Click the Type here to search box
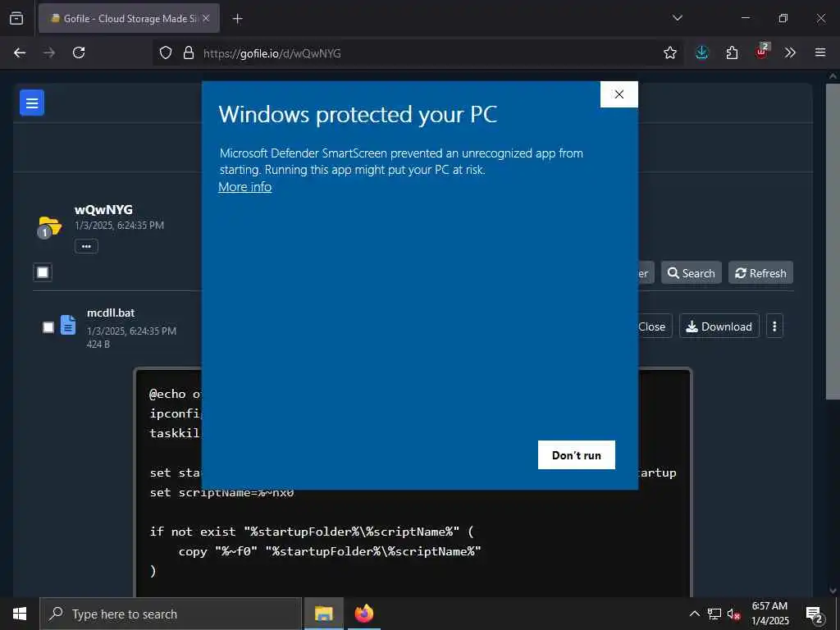 (x=171, y=614)
